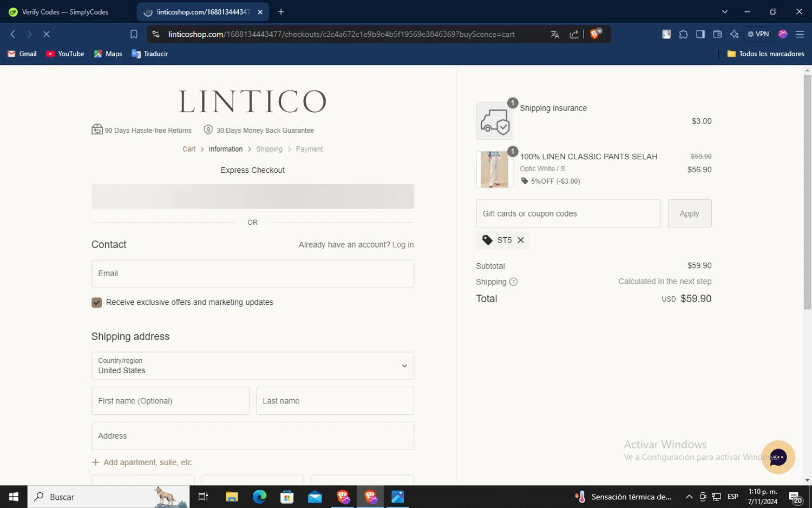Open the weather Sensación térmica widget
This screenshot has height=508, width=812.
pyautogui.click(x=623, y=497)
